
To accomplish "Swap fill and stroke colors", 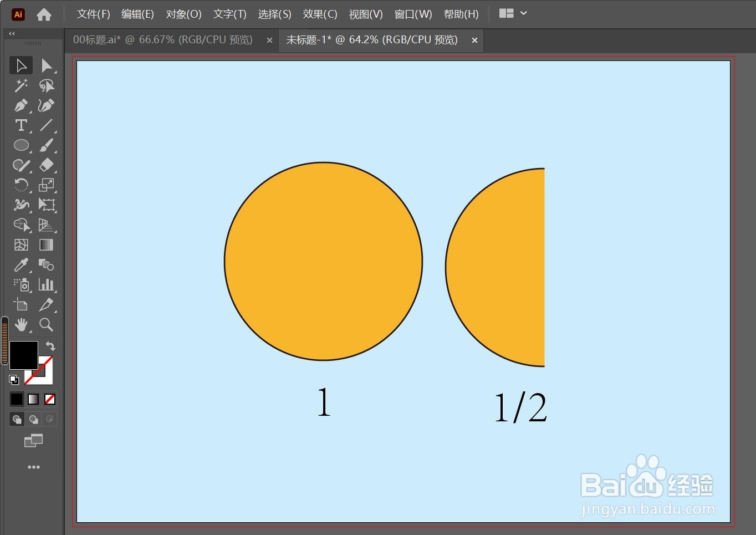I will click(50, 346).
